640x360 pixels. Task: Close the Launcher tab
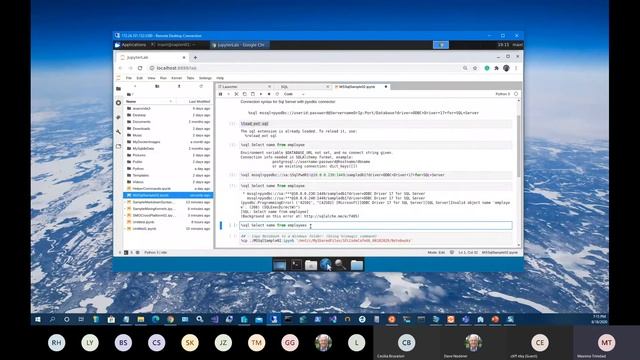269,87
